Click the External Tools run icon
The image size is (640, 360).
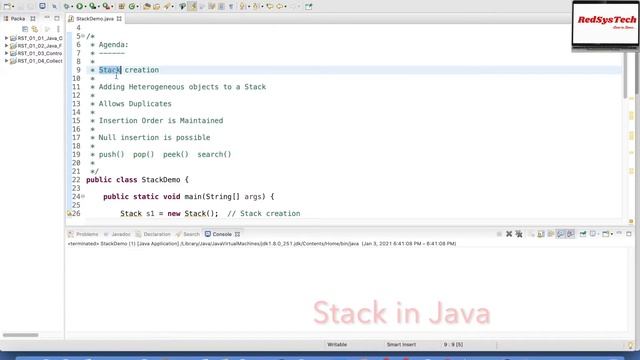106,7
